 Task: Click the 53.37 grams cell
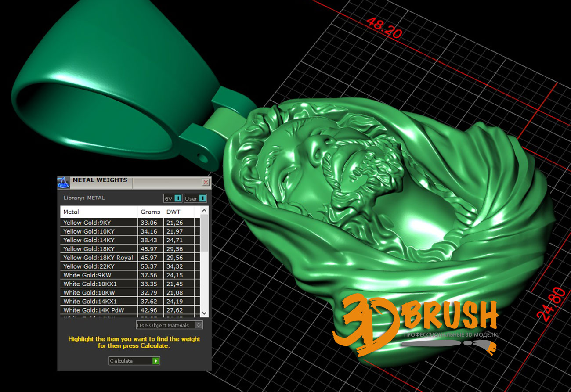(x=150, y=266)
